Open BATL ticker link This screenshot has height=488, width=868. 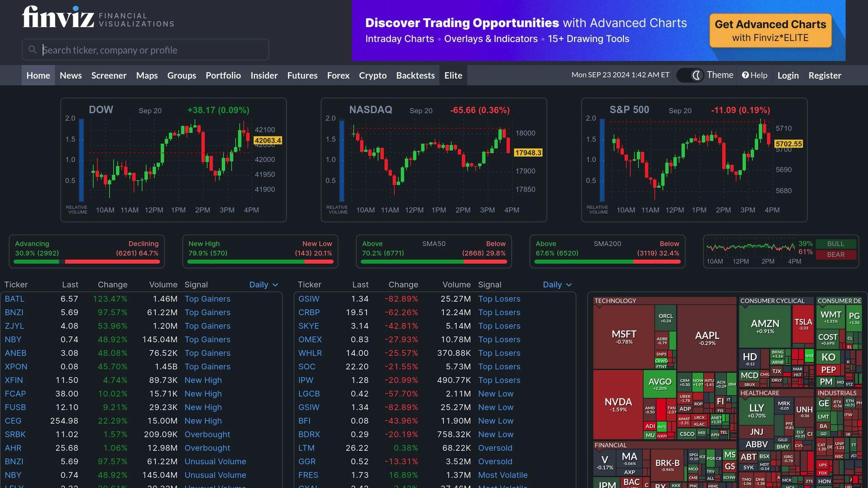[x=14, y=299]
